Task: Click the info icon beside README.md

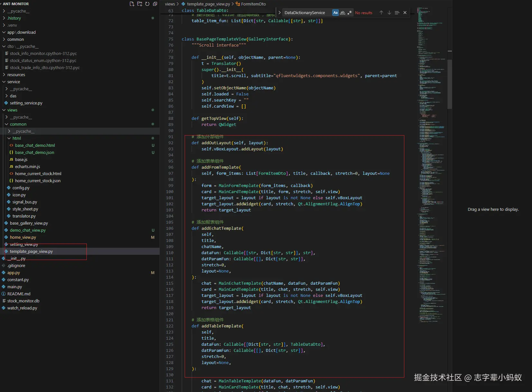Action: [4, 294]
